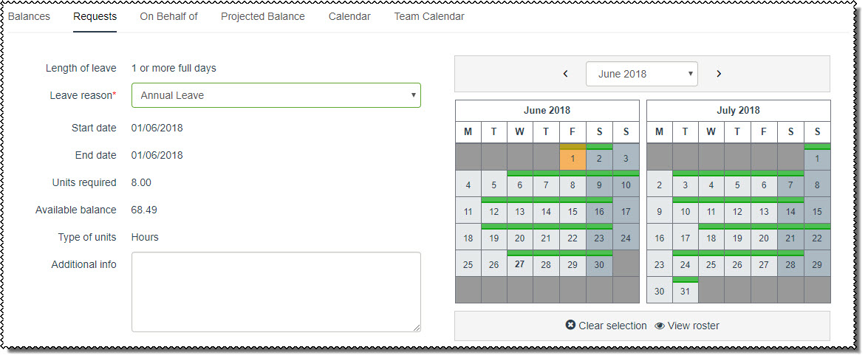Switch to the Balances tab

point(29,16)
